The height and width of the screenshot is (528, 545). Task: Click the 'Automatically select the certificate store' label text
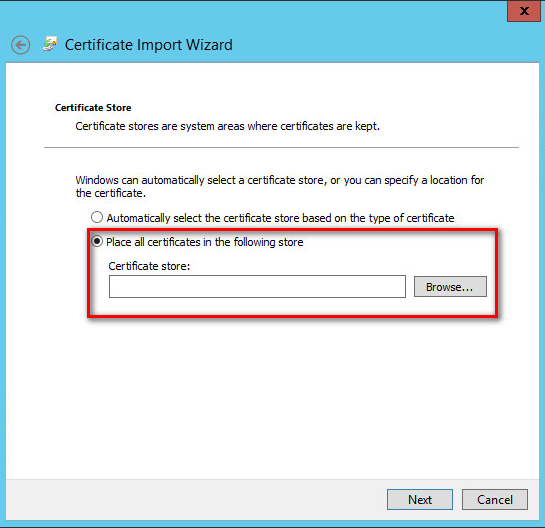(x=280, y=218)
